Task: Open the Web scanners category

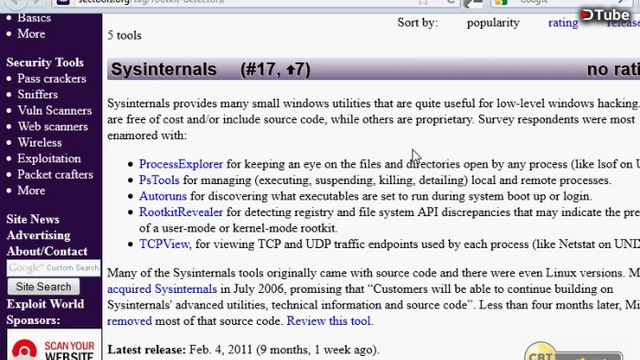Action: click(x=52, y=126)
